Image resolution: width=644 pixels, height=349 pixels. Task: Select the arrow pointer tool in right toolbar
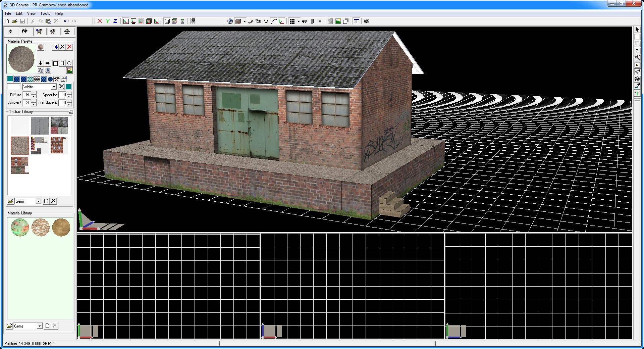pos(637,30)
